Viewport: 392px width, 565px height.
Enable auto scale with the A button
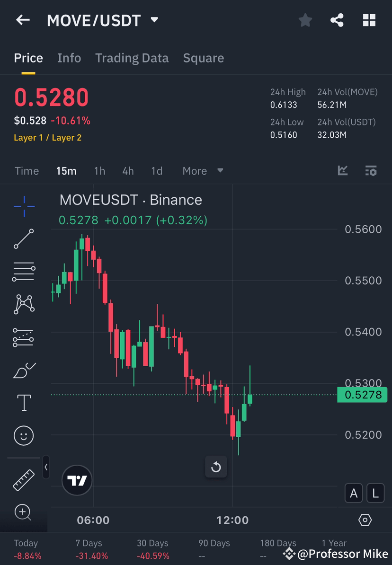(354, 493)
